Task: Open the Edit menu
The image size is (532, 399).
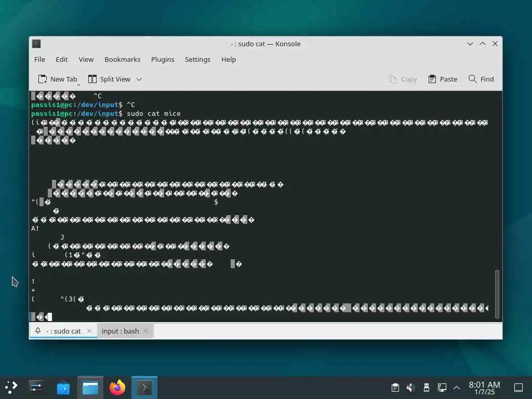Action: pyautogui.click(x=61, y=59)
